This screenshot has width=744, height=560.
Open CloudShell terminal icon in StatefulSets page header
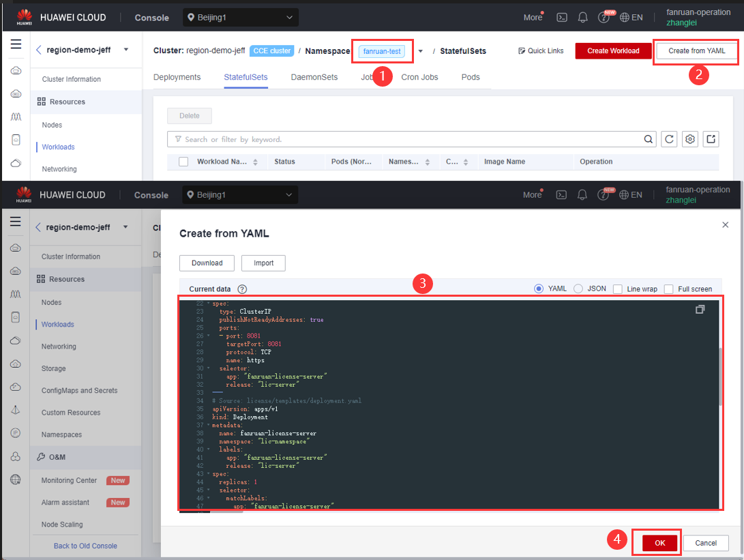pyautogui.click(x=562, y=18)
